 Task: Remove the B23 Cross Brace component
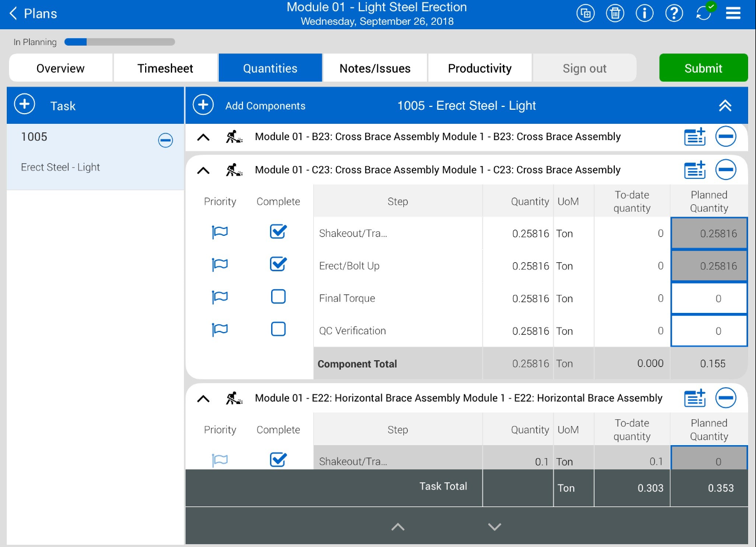[x=726, y=137]
